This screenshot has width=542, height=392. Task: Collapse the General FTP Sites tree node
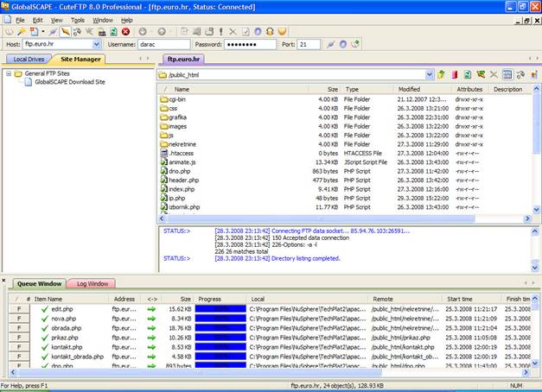click(9, 73)
